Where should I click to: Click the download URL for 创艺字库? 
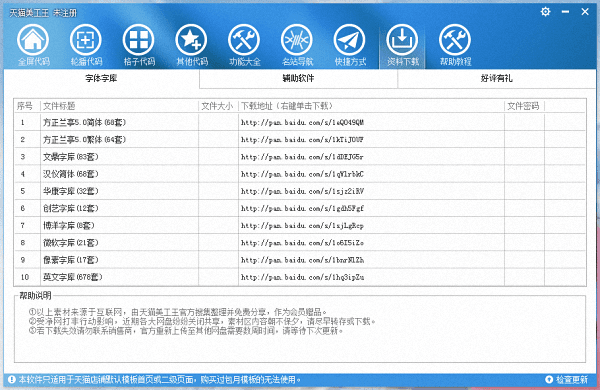[x=302, y=209]
